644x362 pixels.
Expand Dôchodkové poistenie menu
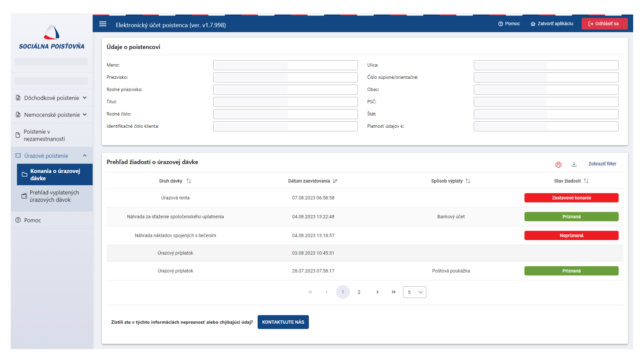(x=52, y=98)
